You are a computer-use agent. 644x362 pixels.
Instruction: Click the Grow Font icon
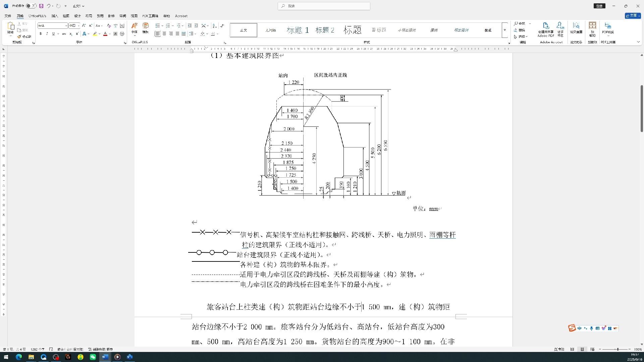84,25
